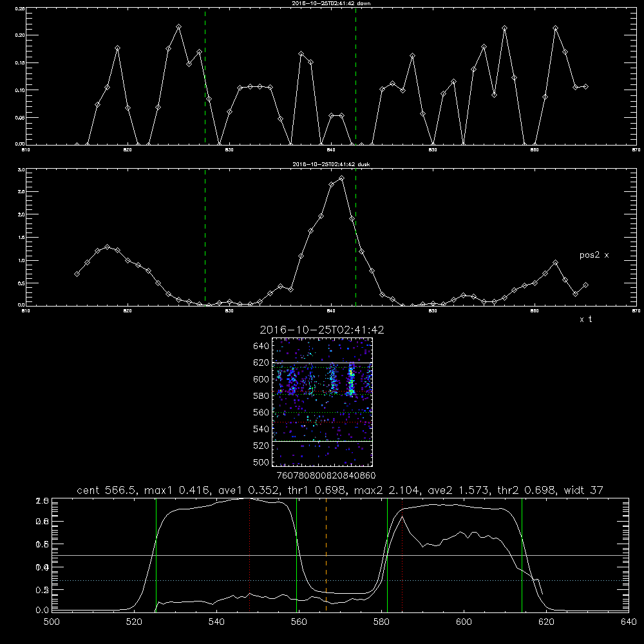Click the green vertical line near 582 in bottom plot

click(387, 554)
